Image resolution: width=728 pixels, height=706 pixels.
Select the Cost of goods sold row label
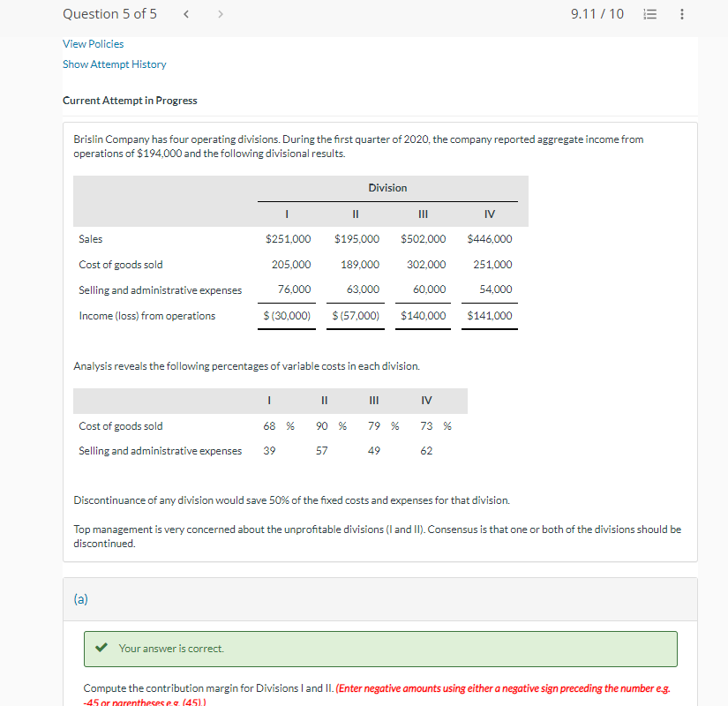pyautogui.click(x=122, y=264)
